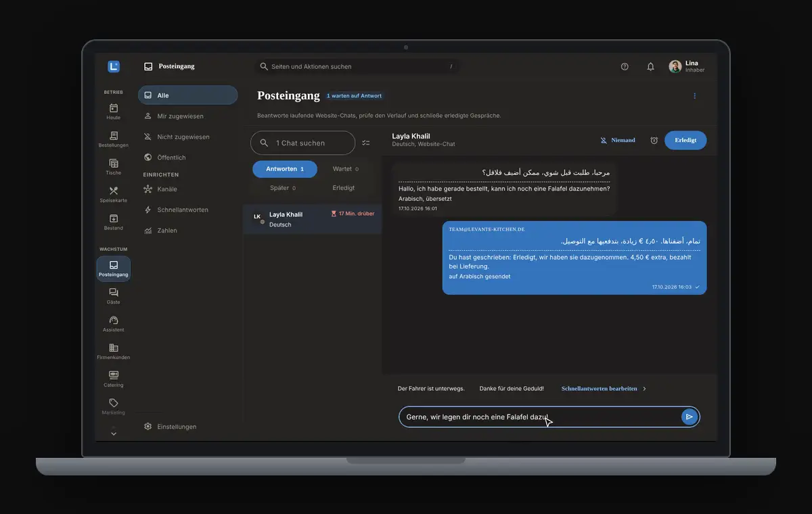The image size is (812, 514).
Task: Open the Gäste section
Action: (x=113, y=297)
